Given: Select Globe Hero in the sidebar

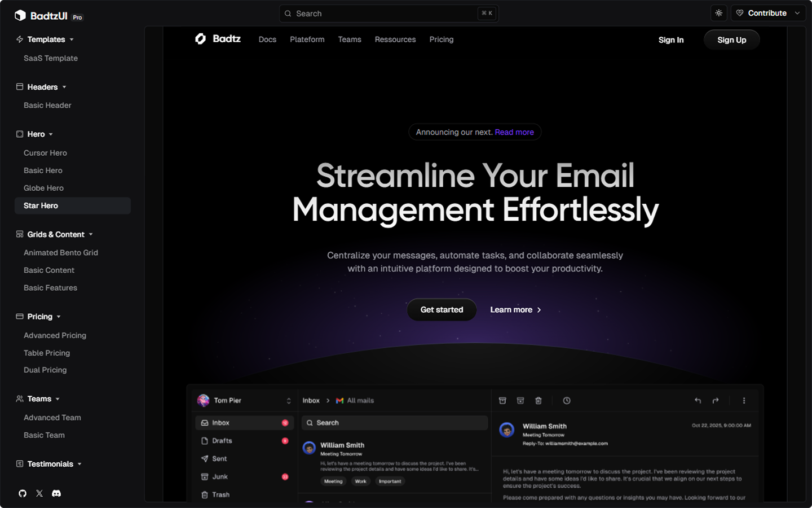Looking at the screenshot, I should 43,188.
